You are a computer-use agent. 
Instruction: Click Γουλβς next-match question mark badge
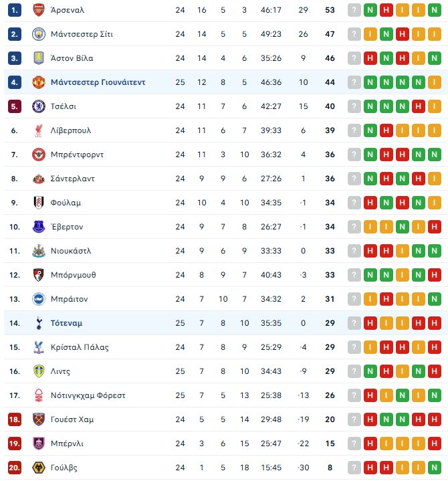point(354,468)
